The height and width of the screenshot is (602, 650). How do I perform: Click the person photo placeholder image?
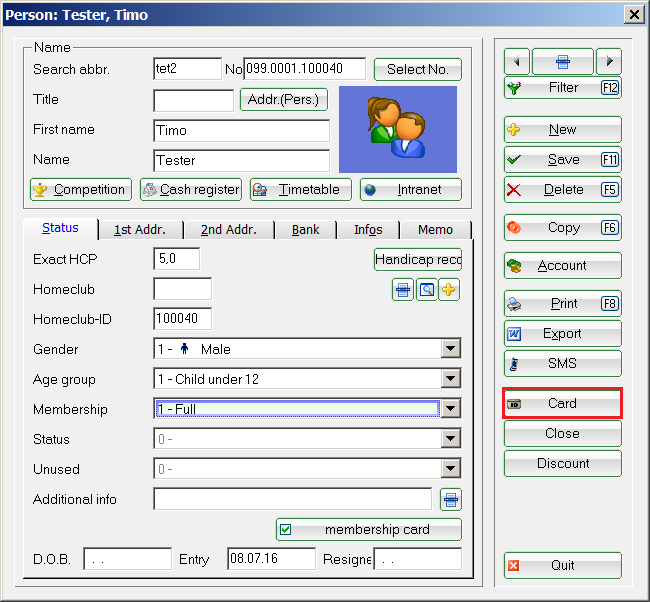click(x=398, y=129)
